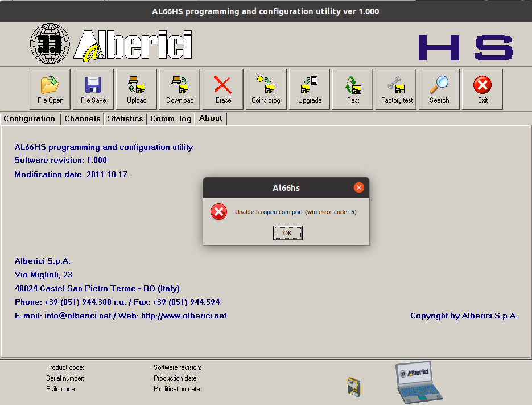Click the Al66hs dialog title bar
The width and height of the screenshot is (532, 405).
[x=286, y=188]
